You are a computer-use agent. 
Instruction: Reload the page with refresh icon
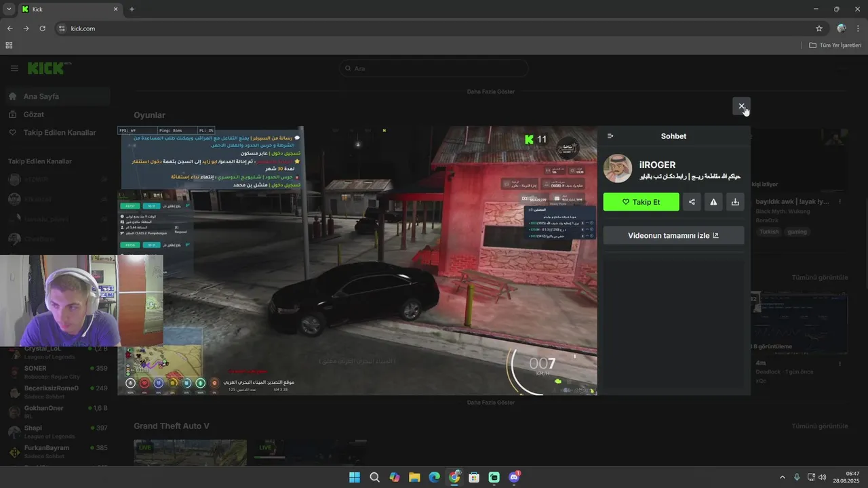[x=42, y=28]
